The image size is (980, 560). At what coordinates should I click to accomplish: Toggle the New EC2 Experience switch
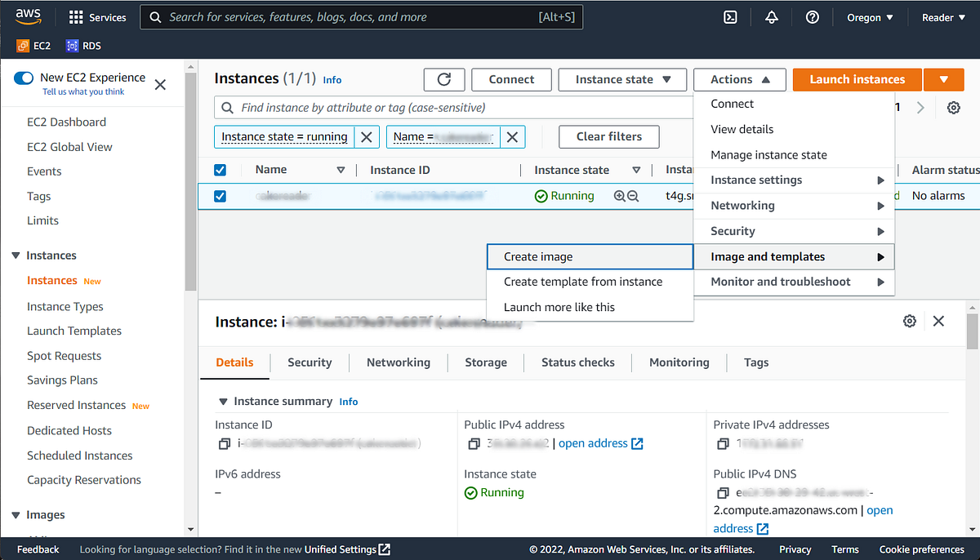click(24, 78)
